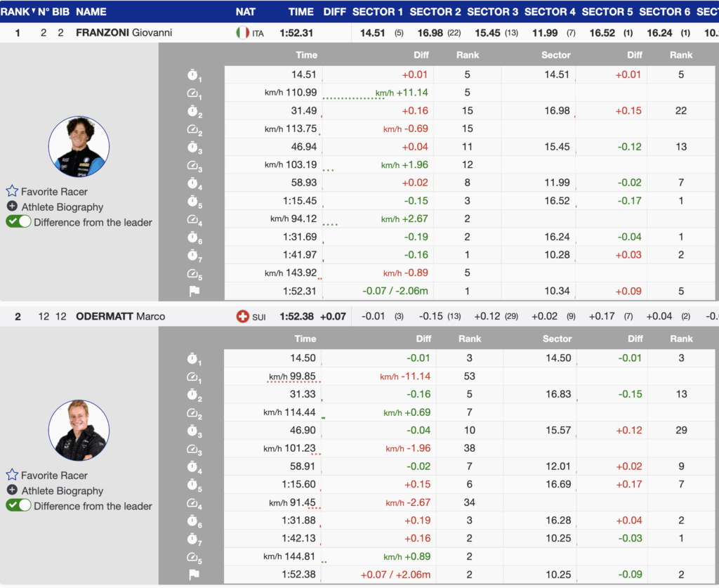Toggle Odermatt's Difference from the leader switch

[19, 506]
